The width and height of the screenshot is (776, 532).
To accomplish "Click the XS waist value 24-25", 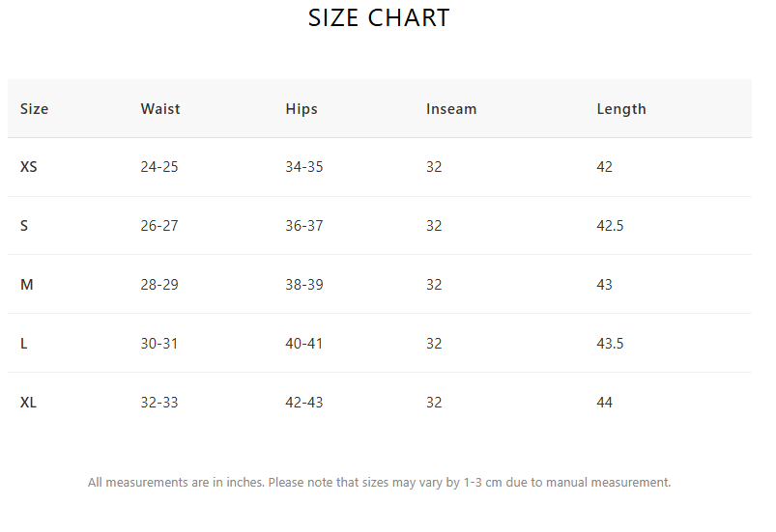I will (158, 167).
